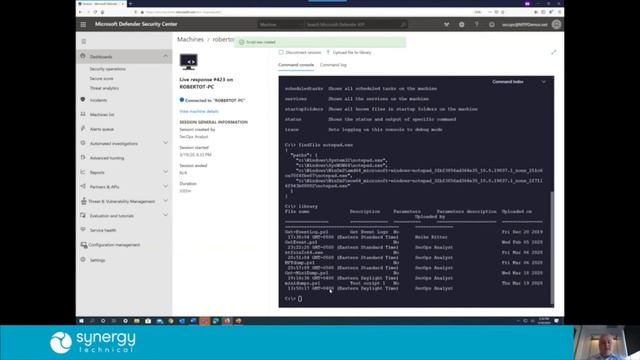The image size is (640, 360).
Task: Expand Automated investigations chevron
Action: tap(165, 143)
